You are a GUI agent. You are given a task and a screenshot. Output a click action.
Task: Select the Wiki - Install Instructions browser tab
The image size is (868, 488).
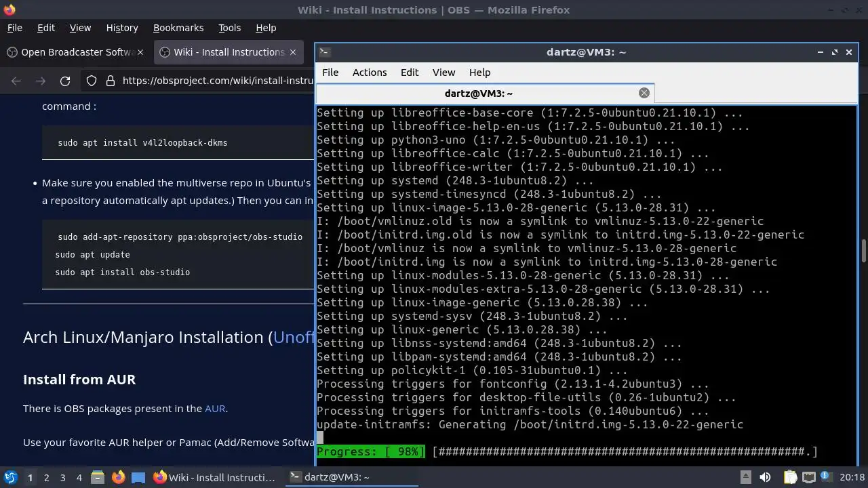pos(229,52)
